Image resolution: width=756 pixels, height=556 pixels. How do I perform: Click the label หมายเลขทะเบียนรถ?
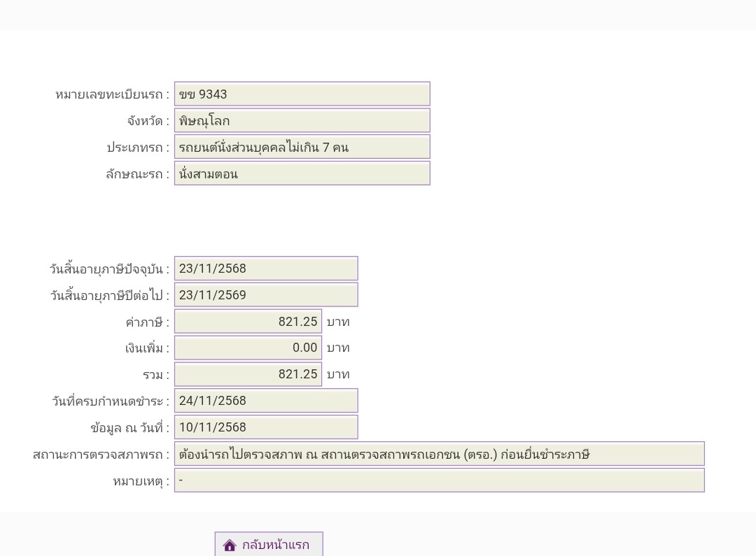112,94
